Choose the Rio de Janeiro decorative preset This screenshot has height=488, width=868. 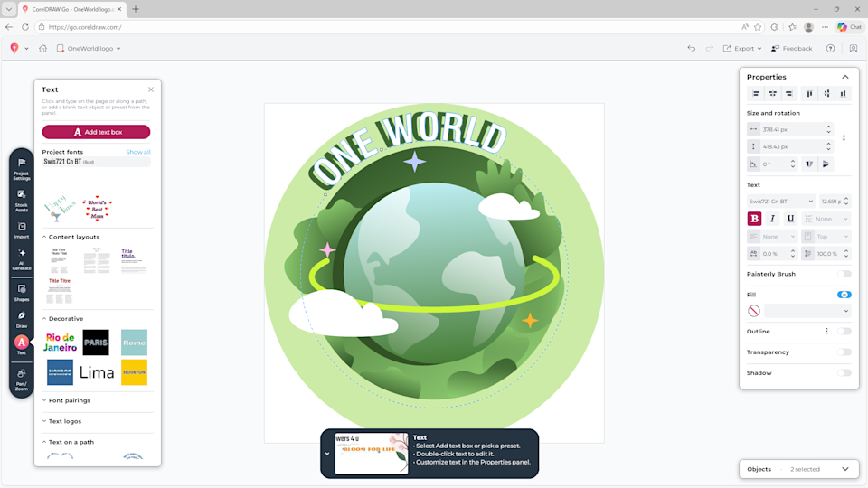61,343
